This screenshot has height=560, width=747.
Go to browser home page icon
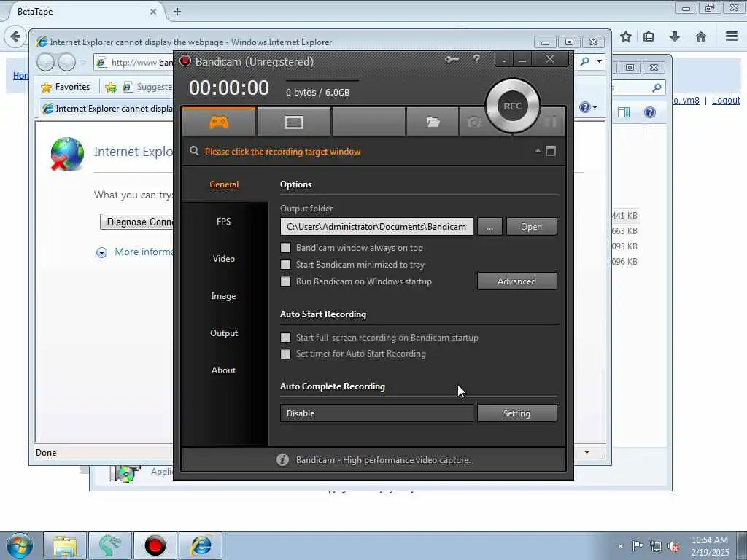701,36
